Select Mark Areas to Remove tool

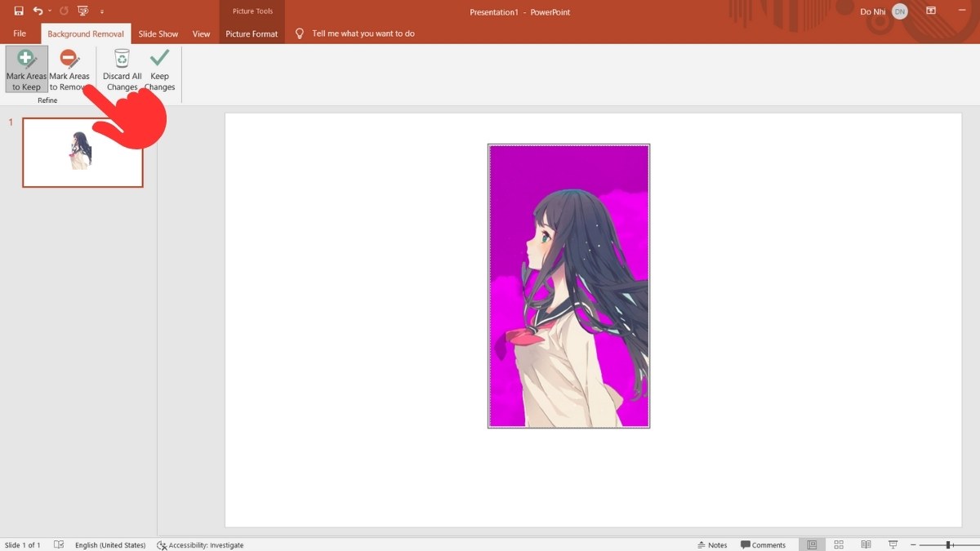pyautogui.click(x=69, y=70)
